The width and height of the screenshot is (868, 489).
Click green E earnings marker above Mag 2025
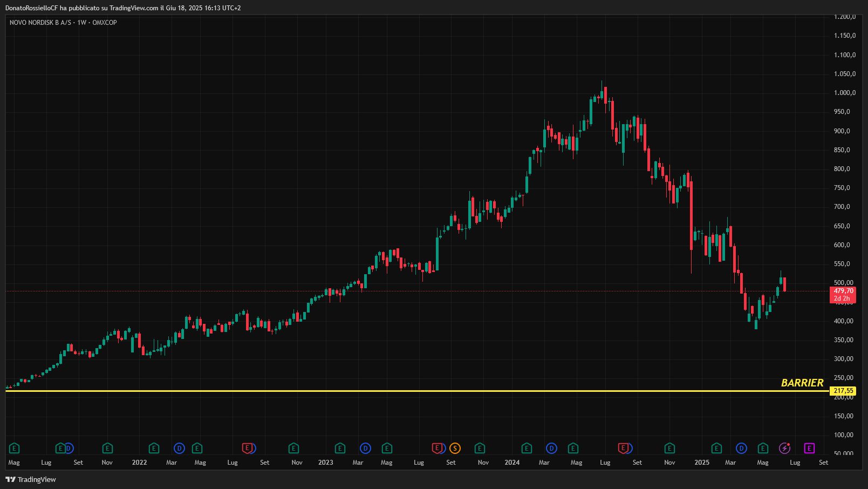click(763, 448)
